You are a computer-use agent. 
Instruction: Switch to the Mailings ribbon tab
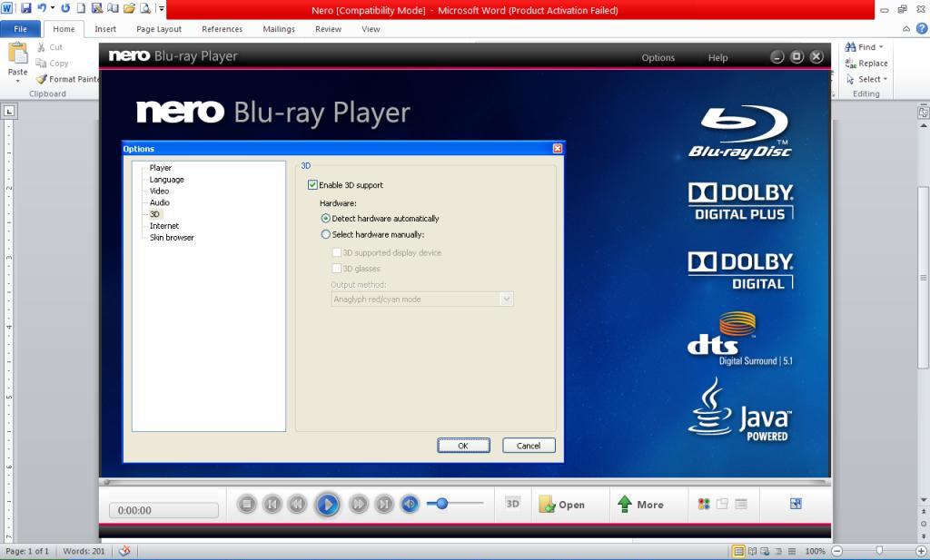click(279, 29)
